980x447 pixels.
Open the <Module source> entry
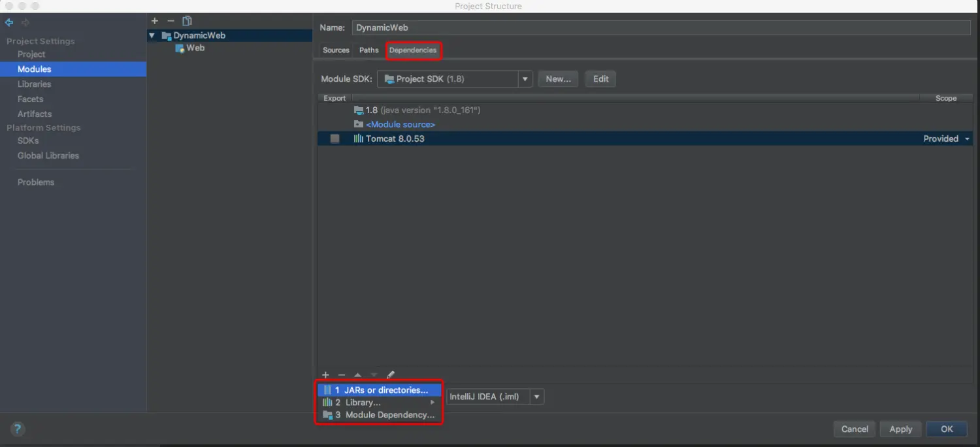click(x=400, y=124)
